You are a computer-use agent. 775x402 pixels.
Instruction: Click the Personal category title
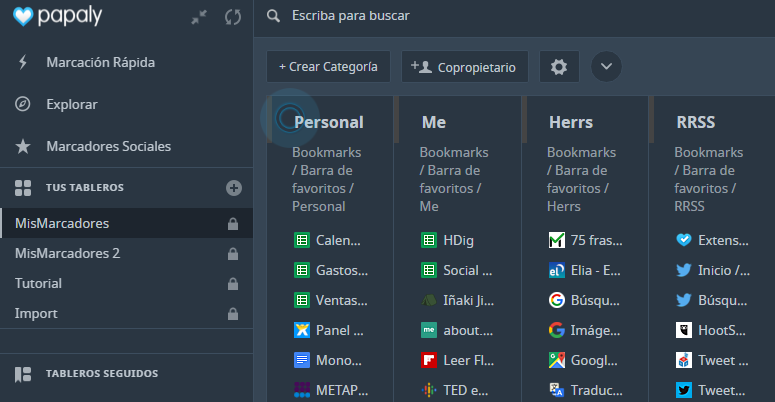(x=329, y=122)
